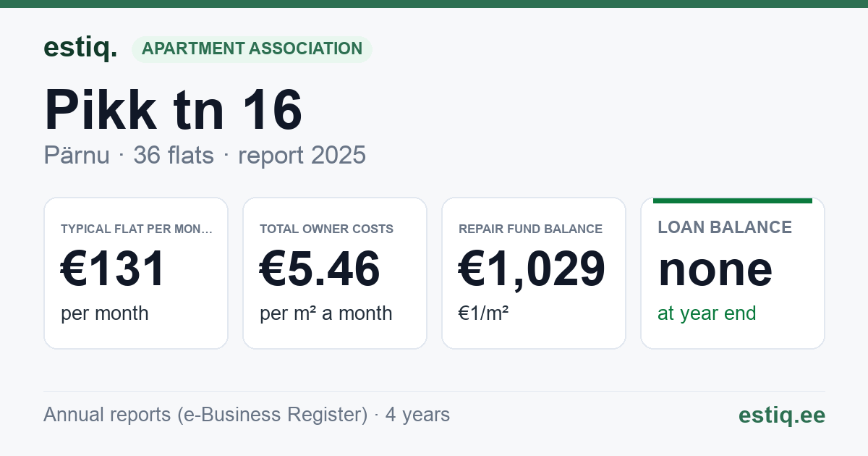Select the €1,029 value

pyautogui.click(x=532, y=269)
